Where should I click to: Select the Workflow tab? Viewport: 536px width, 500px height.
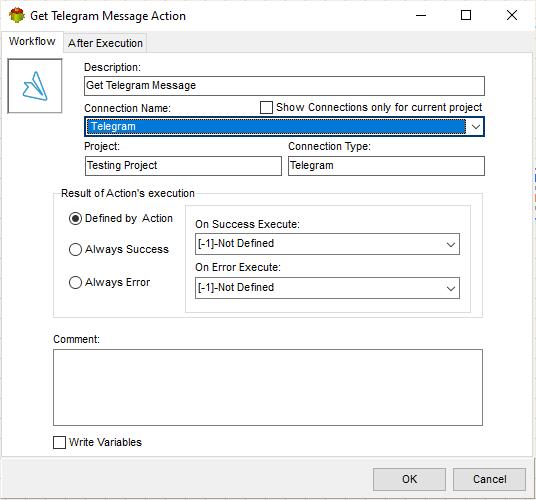click(x=32, y=41)
